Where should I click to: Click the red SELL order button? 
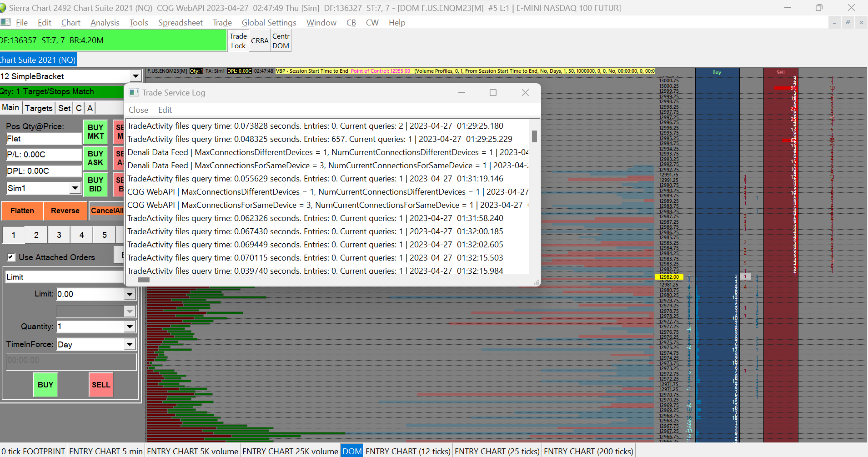coord(101,385)
